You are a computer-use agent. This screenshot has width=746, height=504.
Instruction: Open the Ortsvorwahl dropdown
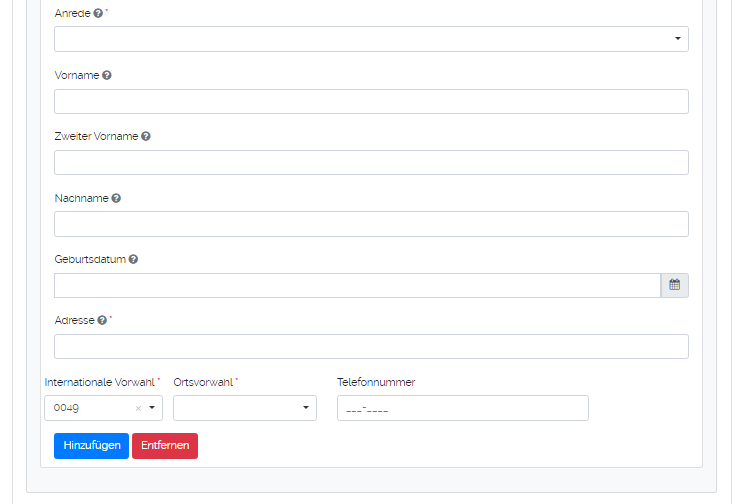[244, 408]
